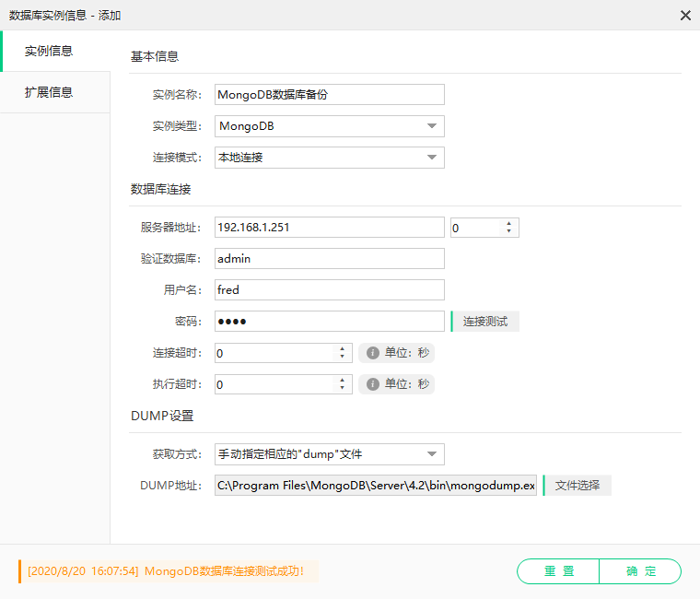Open the 实例类型 MongoDB dropdown
This screenshot has height=599, width=700.
(330, 126)
